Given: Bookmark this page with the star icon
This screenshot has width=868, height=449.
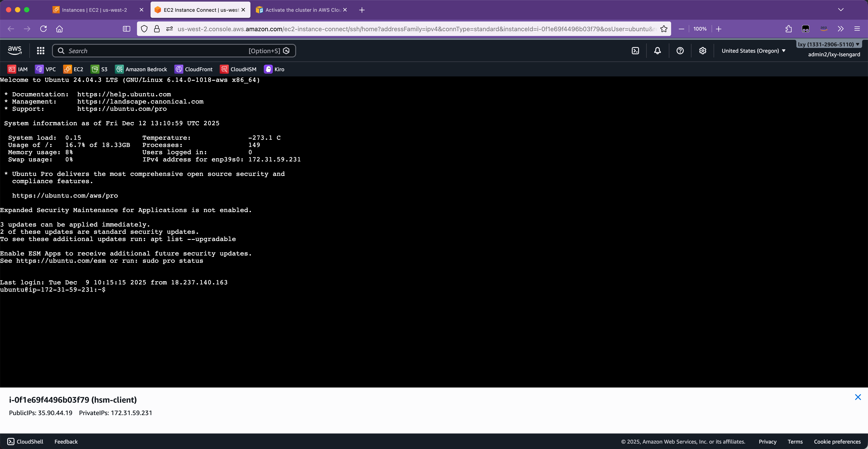Looking at the screenshot, I should (x=664, y=29).
